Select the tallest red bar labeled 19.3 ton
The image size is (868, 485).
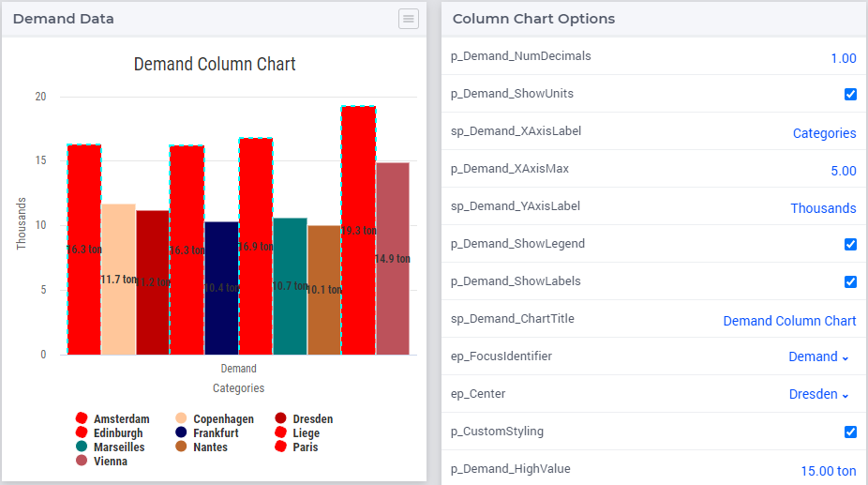[358, 230]
